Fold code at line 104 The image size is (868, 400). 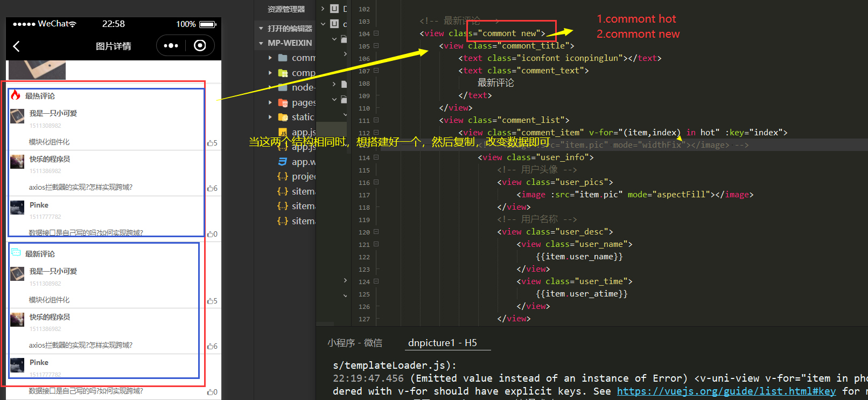376,33
